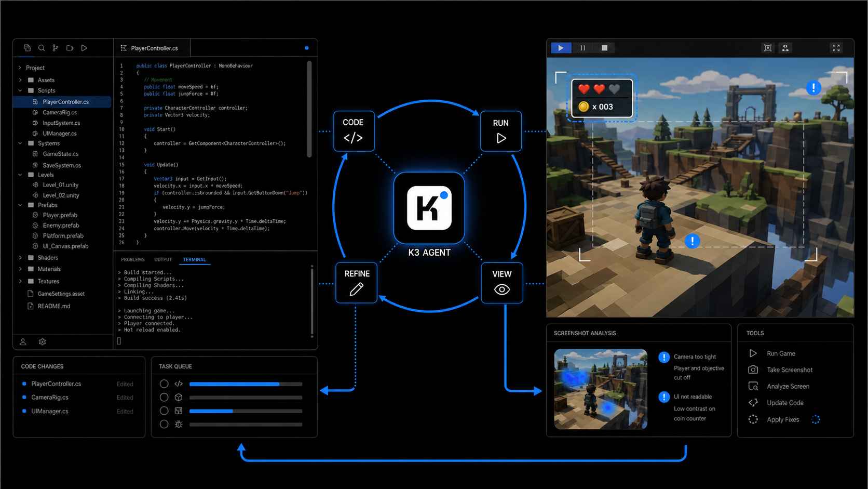The height and width of the screenshot is (489, 868).
Task: Click the code task progress bar
Action: pos(246,384)
